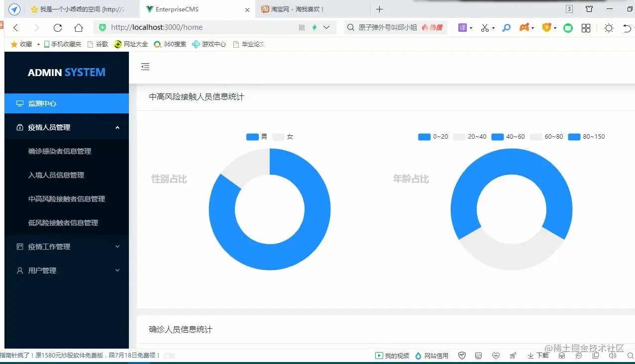Collapse the 疫情人员管理 submenu
635x364 pixels.
pyautogui.click(x=67, y=127)
